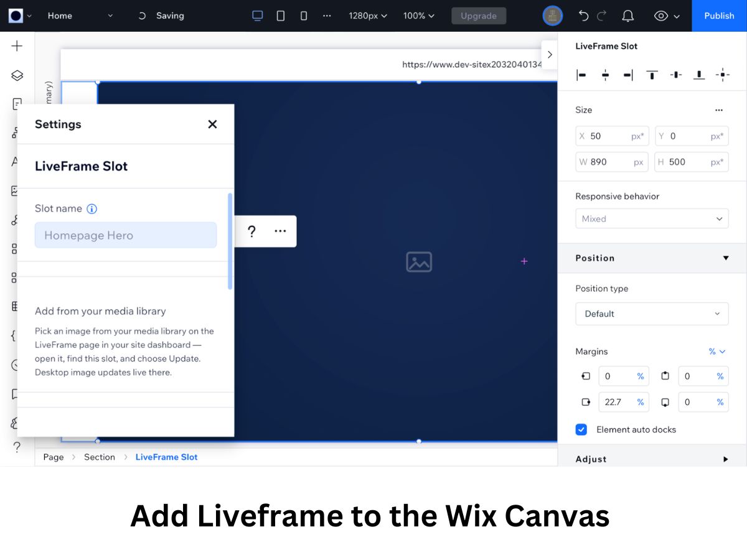Click the help icon on floating toolbar
The height and width of the screenshot is (560, 747).
(x=251, y=231)
